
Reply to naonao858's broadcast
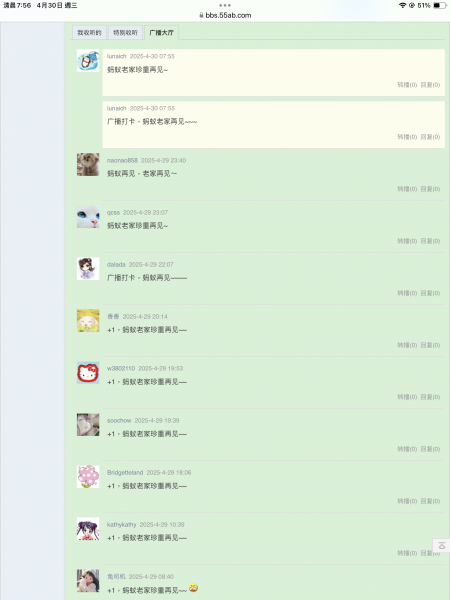(430, 189)
